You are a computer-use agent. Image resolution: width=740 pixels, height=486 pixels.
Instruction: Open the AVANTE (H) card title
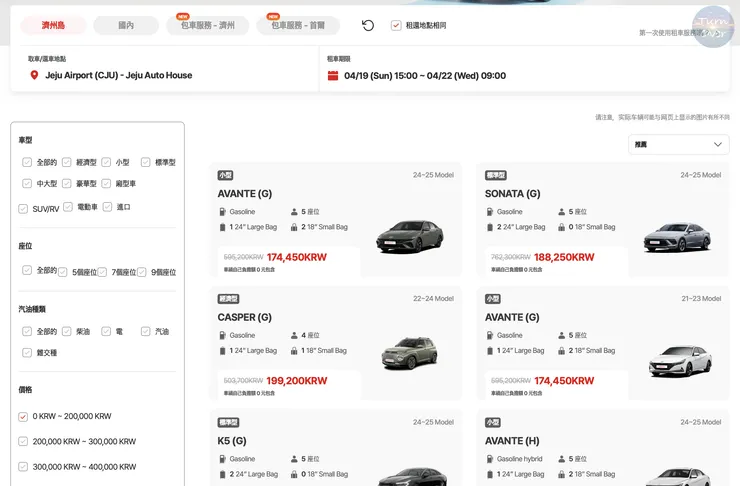512,441
